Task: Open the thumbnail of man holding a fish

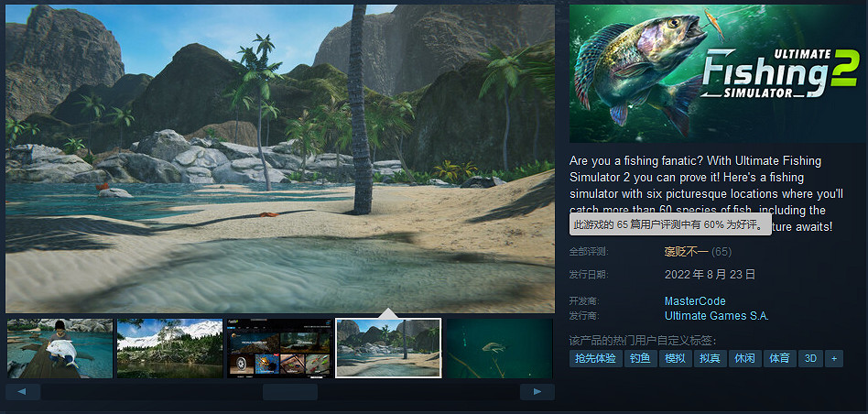Action: point(60,348)
